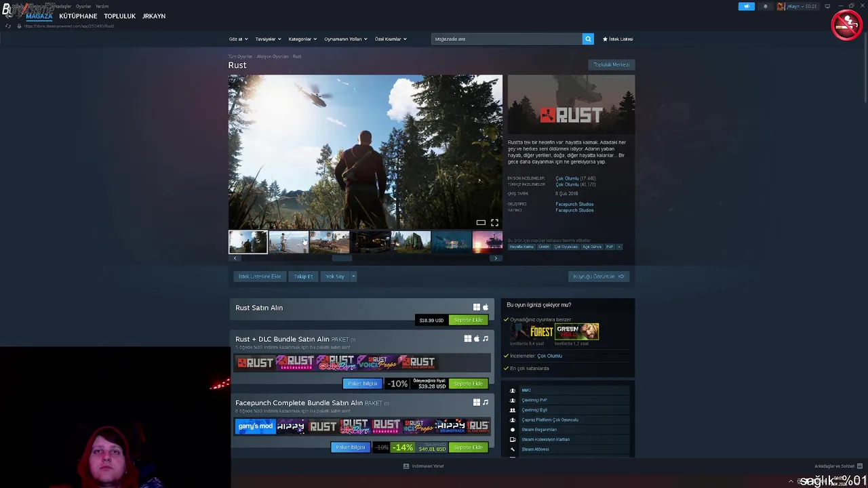Click the padlock icon by the URL

tap(19, 26)
